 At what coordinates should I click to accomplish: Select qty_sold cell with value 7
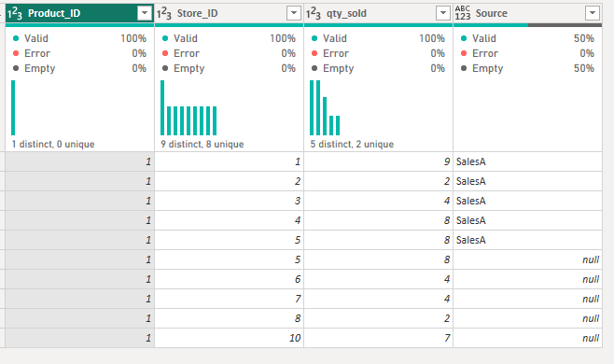pos(378,338)
